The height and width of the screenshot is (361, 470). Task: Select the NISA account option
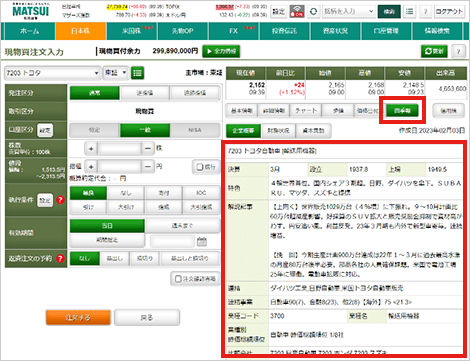[x=195, y=130]
